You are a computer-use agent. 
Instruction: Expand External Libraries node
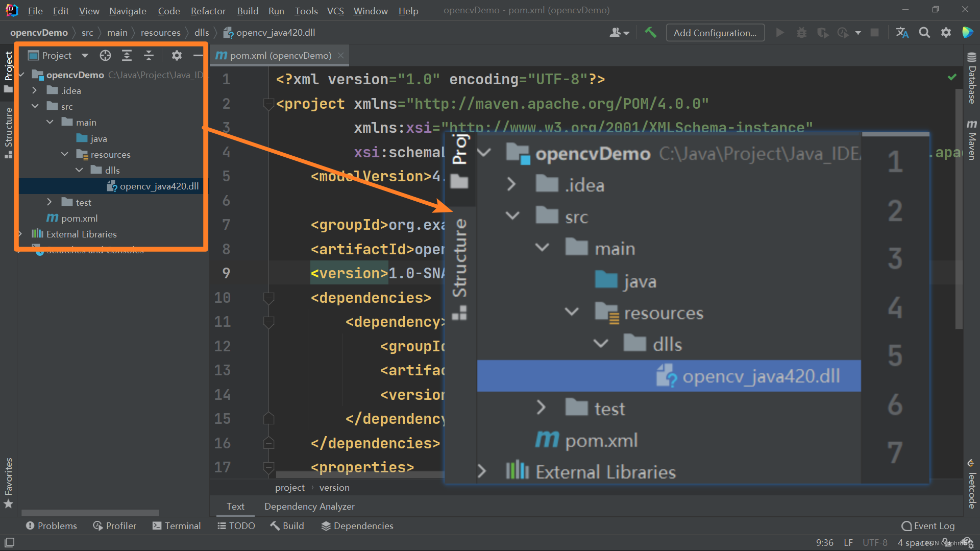coord(20,234)
